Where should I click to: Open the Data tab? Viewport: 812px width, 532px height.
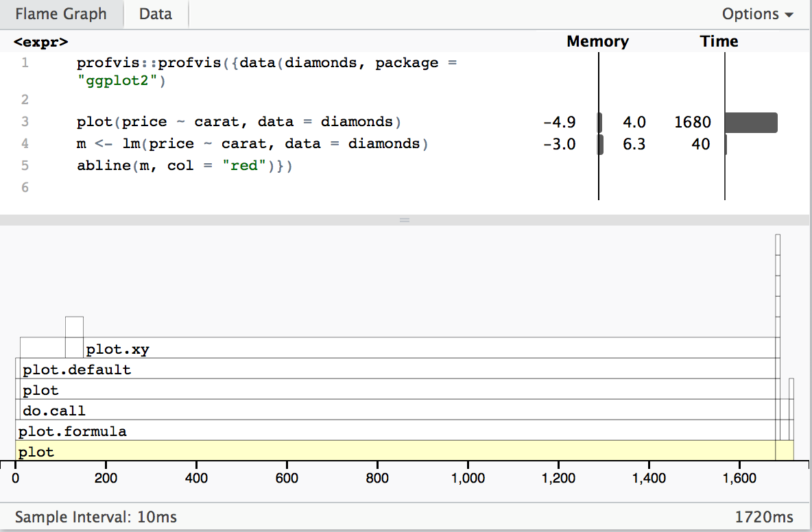point(156,14)
